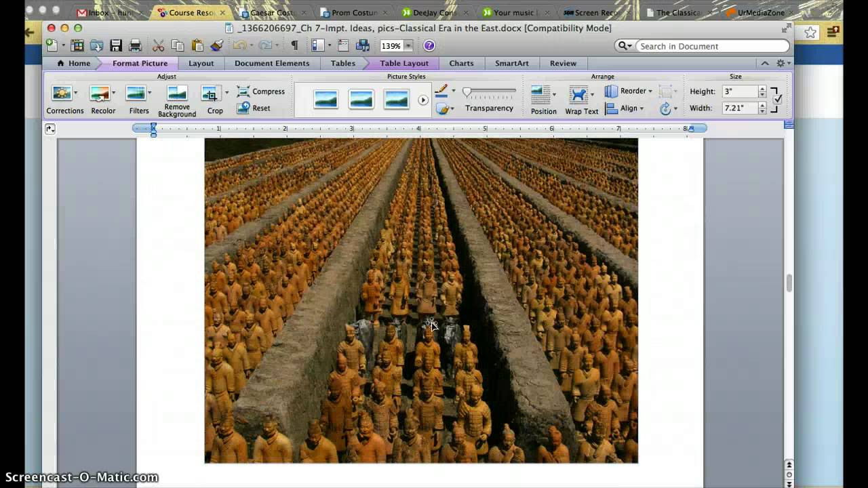Click the Width input field
868x488 pixels.
click(739, 108)
